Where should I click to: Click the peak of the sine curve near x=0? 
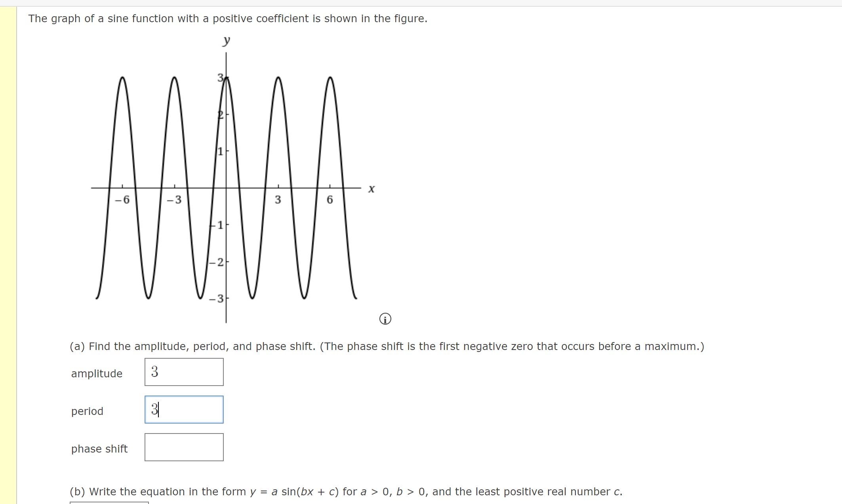click(226, 78)
